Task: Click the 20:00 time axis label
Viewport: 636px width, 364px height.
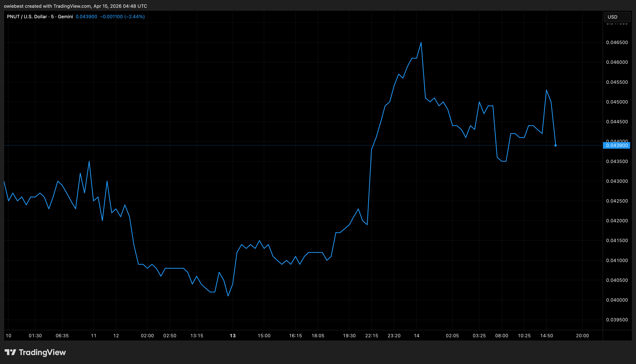Action: 582,336
